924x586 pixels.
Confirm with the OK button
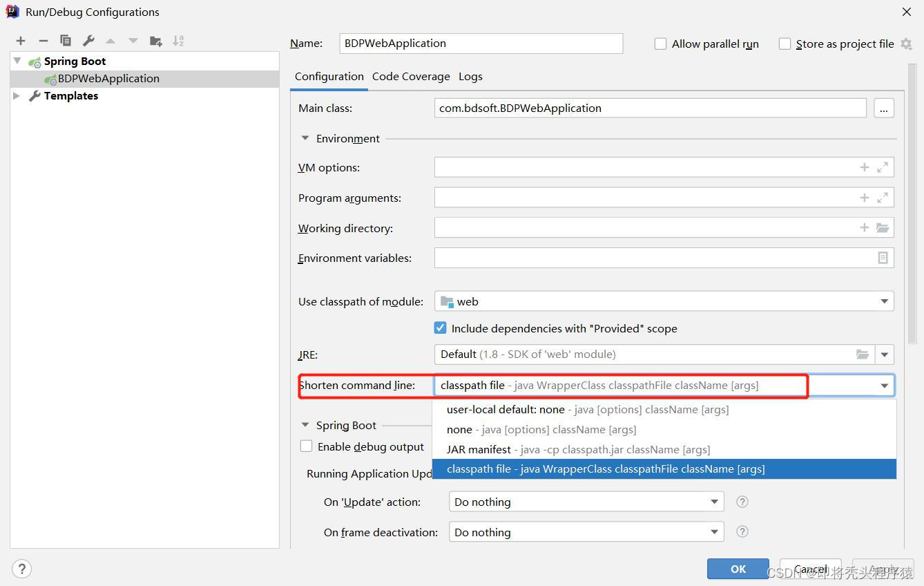pos(738,569)
